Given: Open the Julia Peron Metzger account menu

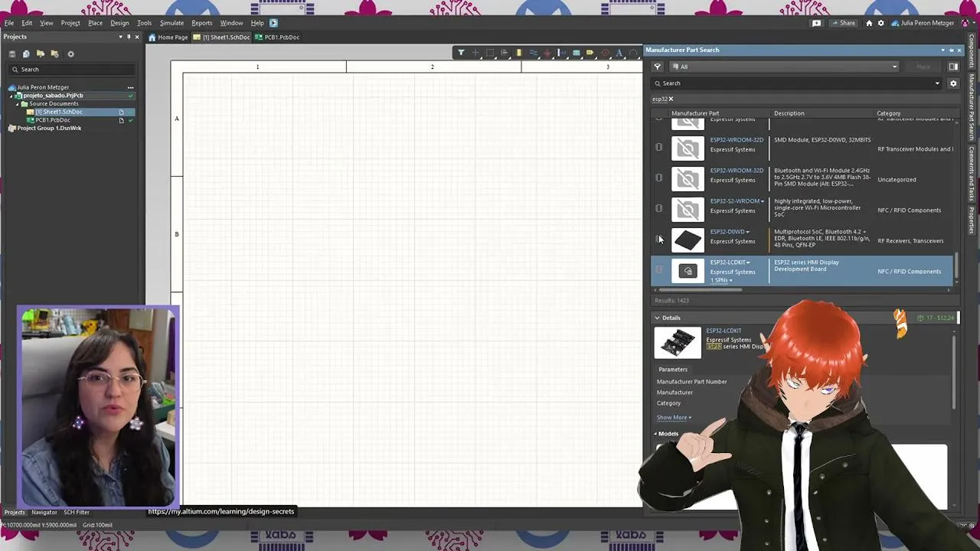Looking at the screenshot, I should (927, 23).
